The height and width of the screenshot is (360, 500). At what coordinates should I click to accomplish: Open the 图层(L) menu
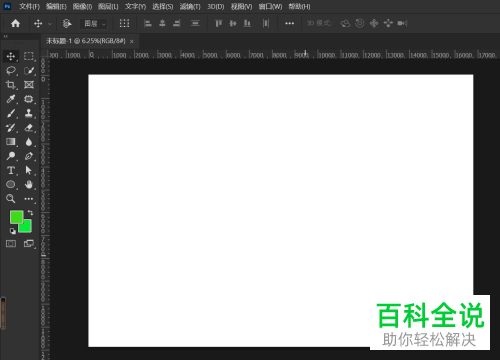[108, 6]
